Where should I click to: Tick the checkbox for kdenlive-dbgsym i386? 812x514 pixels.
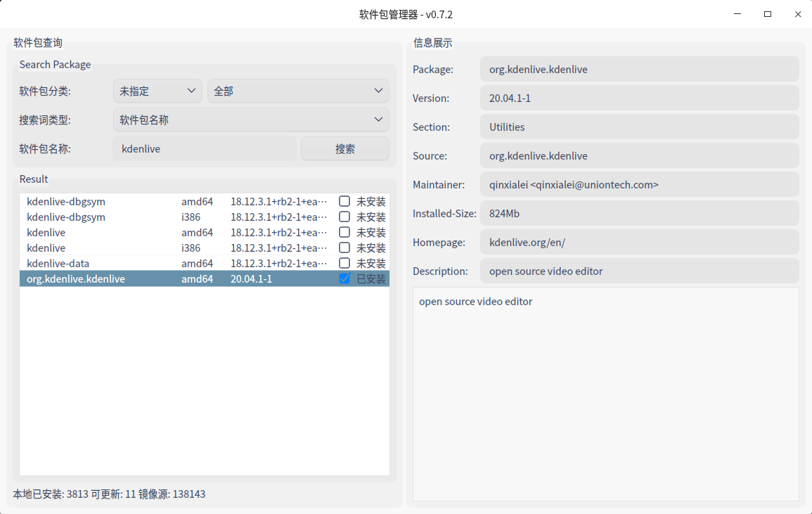[344, 217]
